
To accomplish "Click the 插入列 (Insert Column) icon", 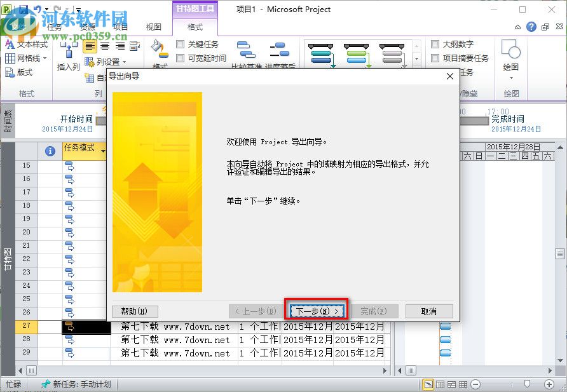I will click(x=67, y=53).
